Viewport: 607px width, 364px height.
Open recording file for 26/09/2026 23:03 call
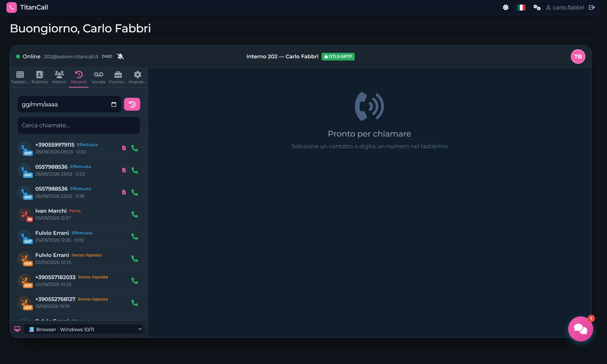point(124,170)
